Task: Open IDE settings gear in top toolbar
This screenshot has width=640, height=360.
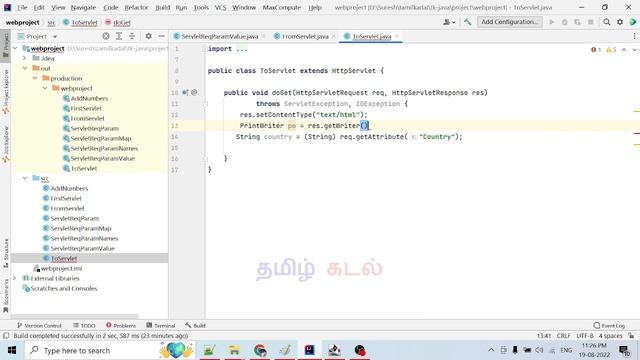Action: tap(620, 22)
